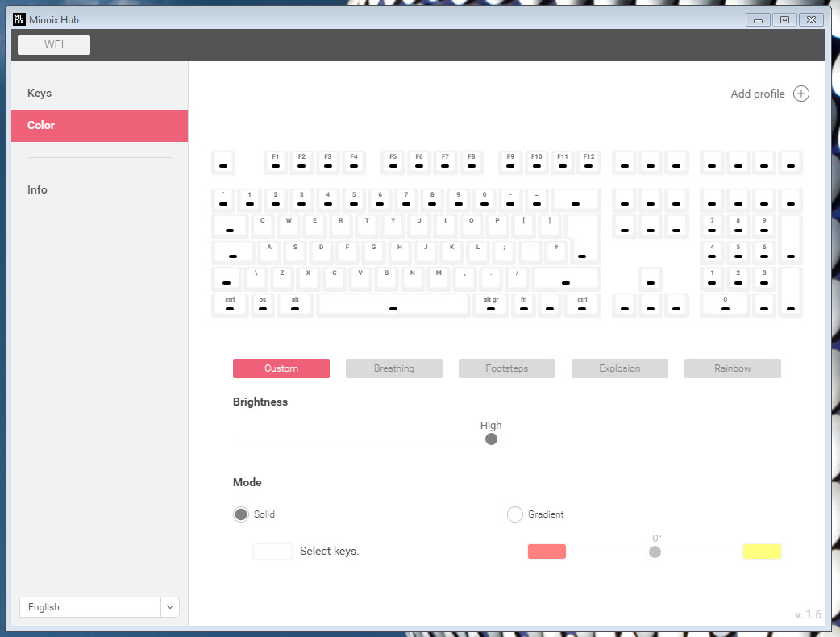Select the # key on keyboard layout
This screenshot has width=840, height=637.
(556, 252)
